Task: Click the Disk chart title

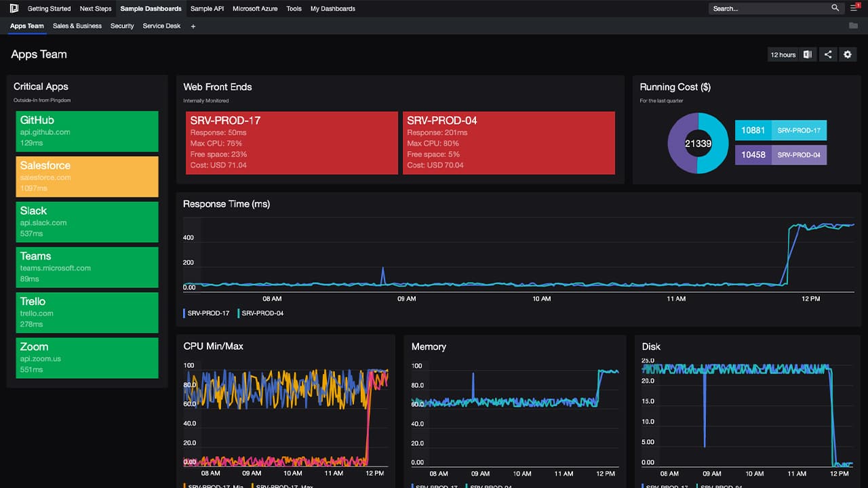Action: click(x=651, y=346)
